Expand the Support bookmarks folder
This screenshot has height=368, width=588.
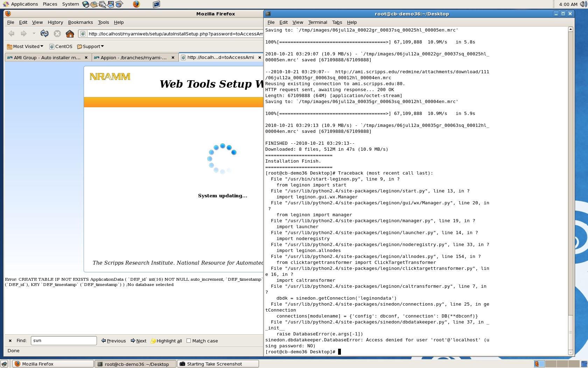pyautogui.click(x=91, y=46)
